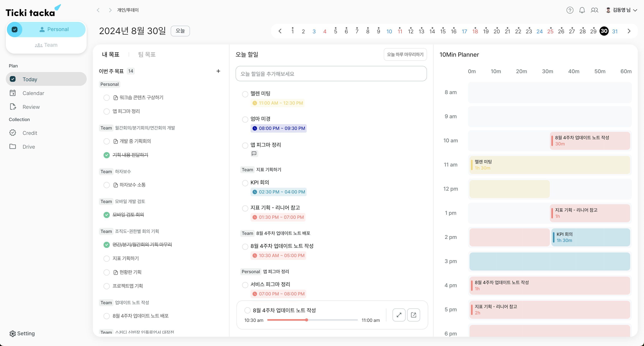Image resolution: width=644 pixels, height=346 pixels.
Task: Go to previous dates with left chevron
Action: tap(280, 31)
